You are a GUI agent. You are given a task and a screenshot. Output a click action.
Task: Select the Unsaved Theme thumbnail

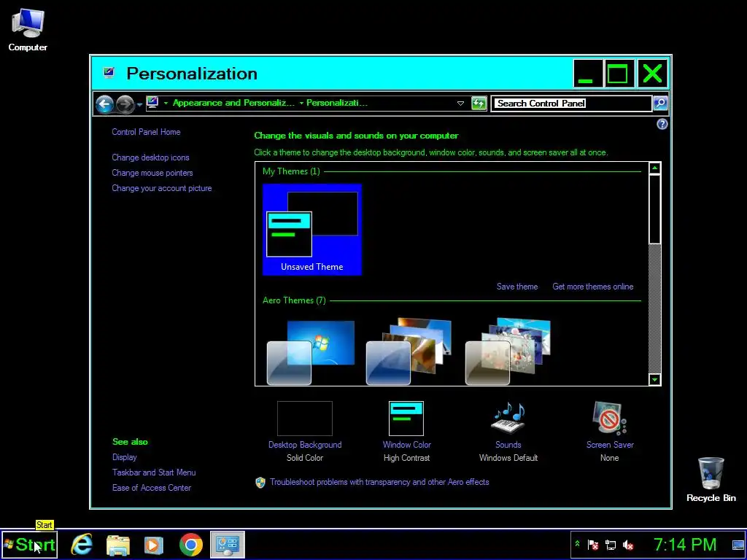[311, 229]
